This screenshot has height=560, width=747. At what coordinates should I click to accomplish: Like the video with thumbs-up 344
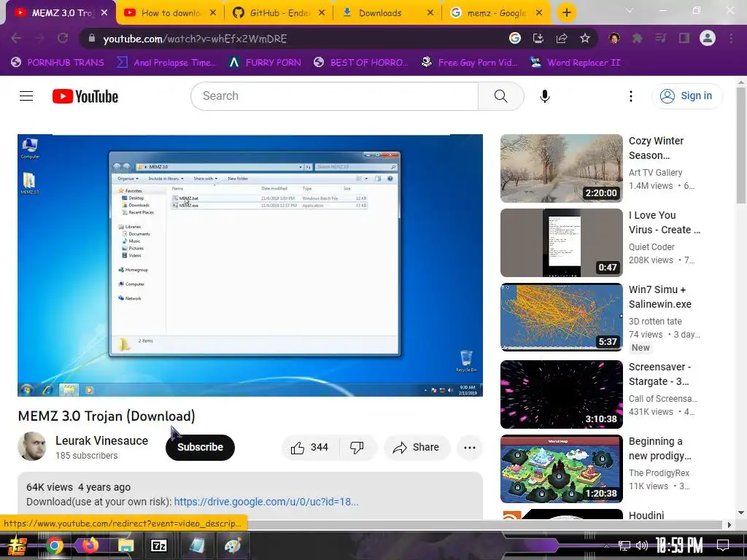[x=309, y=447]
